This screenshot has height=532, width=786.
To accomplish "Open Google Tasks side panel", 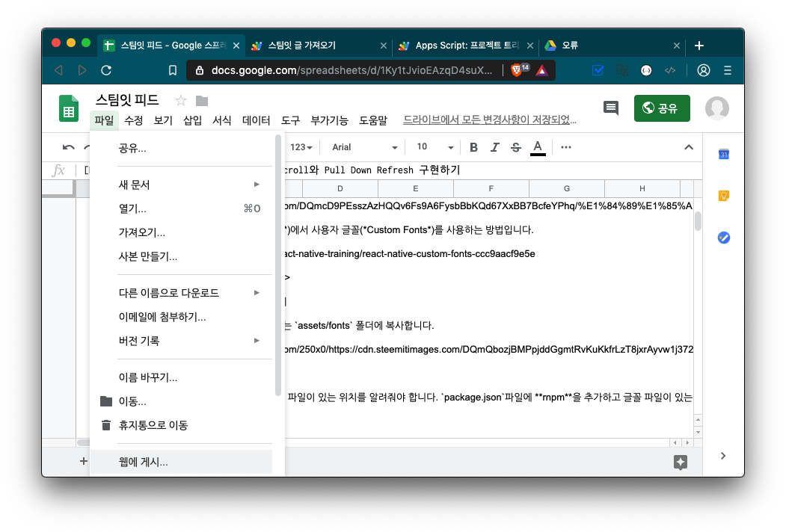I will coord(723,238).
